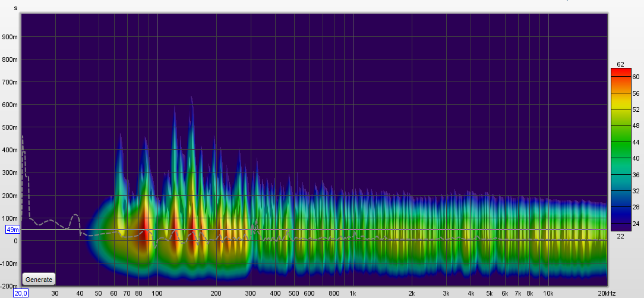Click the 100 label on the frequency axis
Image resolution: width=644 pixels, height=298 pixels.
coord(157,293)
